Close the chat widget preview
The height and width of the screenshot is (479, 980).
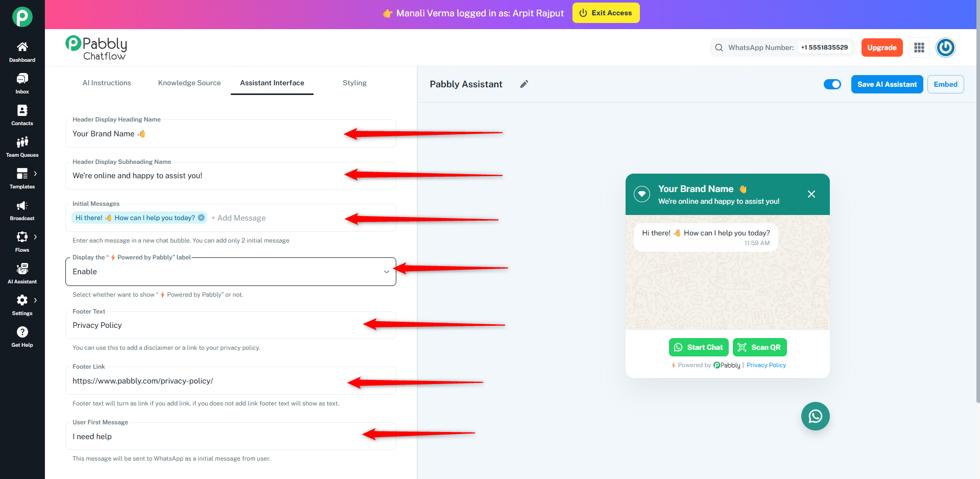click(x=811, y=194)
